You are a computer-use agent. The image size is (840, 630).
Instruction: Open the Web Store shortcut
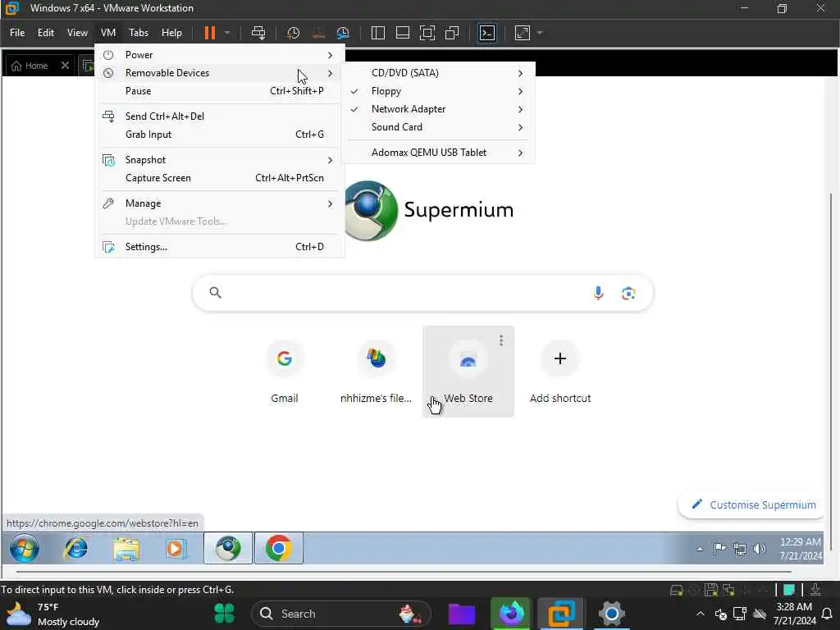(468, 372)
